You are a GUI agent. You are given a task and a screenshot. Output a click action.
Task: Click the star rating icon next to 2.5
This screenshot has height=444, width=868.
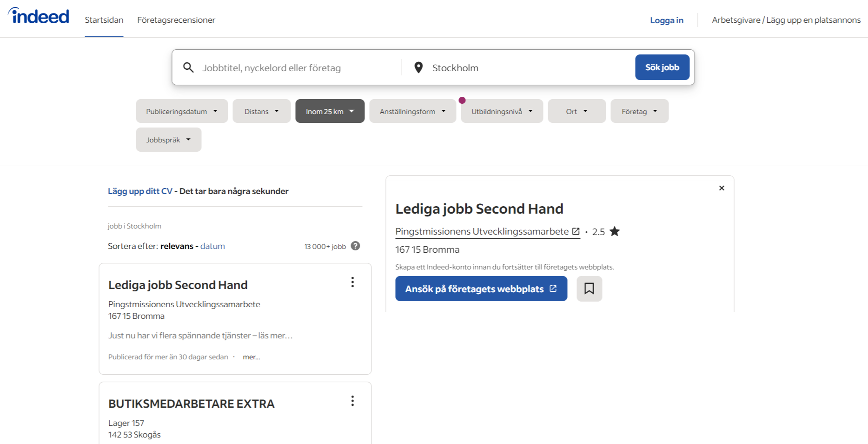[x=615, y=231]
